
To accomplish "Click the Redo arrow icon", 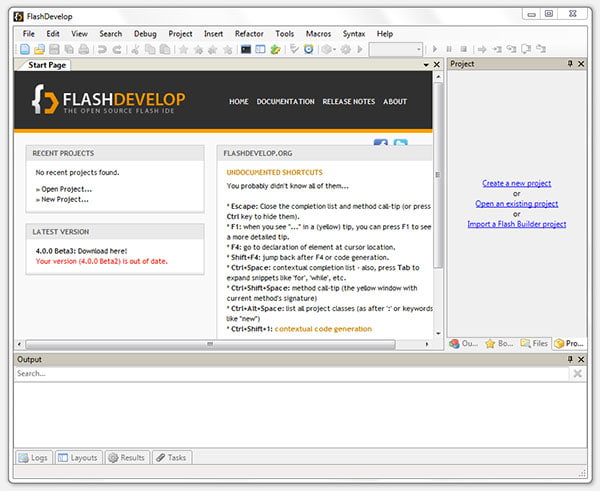I will (117, 49).
